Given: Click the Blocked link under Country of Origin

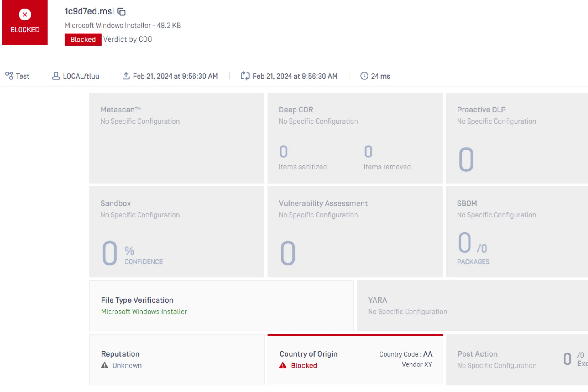Looking at the screenshot, I should 304,366.
